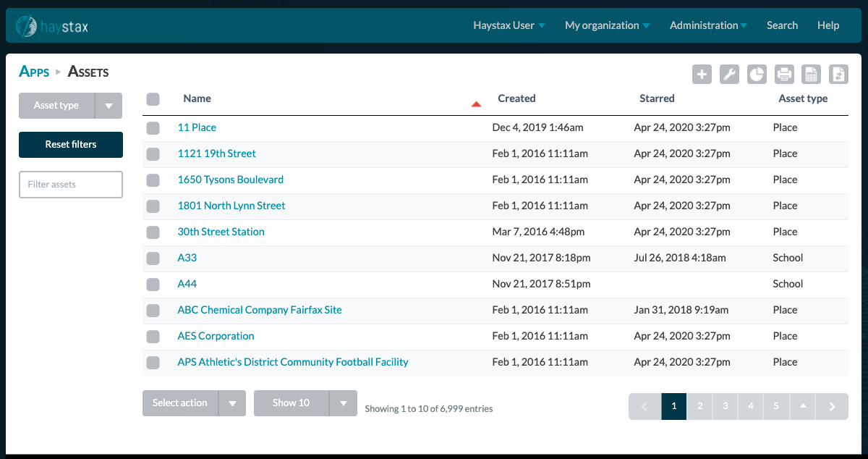Click the plus icon to add an asset
This screenshot has width=868, height=459.
[x=702, y=74]
